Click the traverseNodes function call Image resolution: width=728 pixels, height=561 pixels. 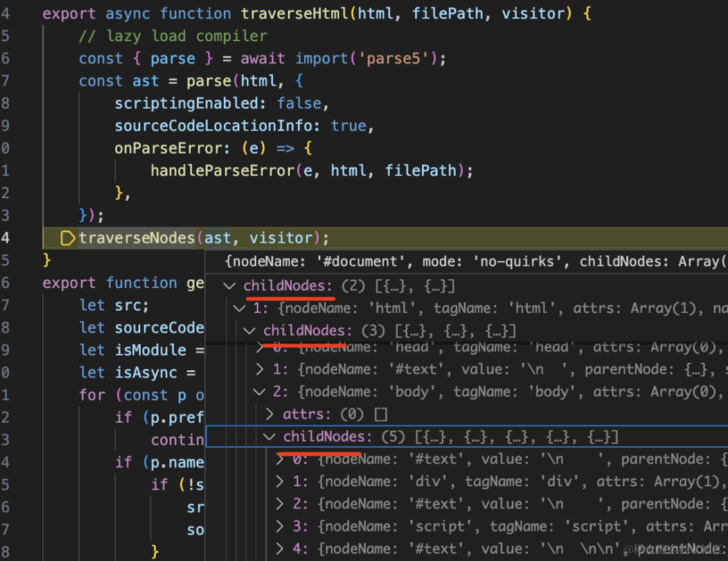(136, 238)
